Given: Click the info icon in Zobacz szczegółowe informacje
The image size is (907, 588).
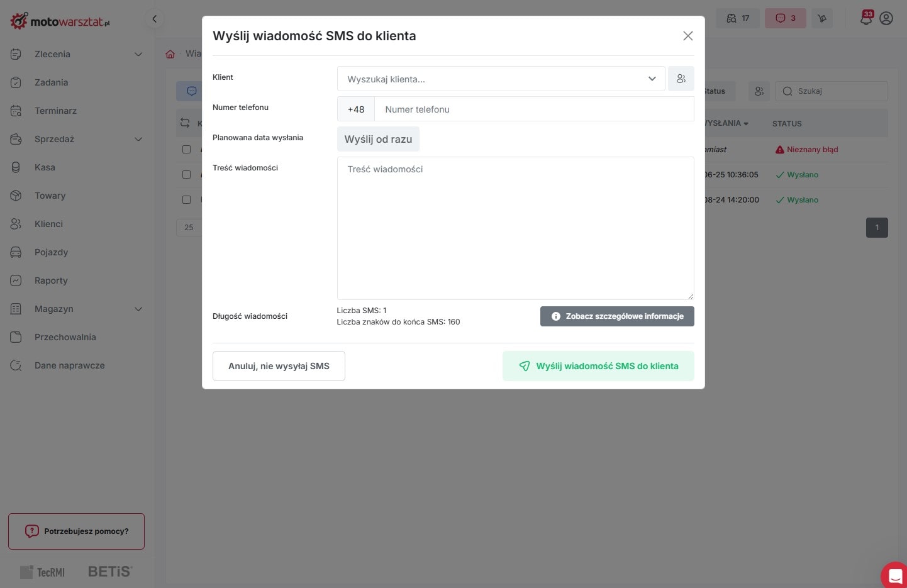Looking at the screenshot, I should point(556,316).
